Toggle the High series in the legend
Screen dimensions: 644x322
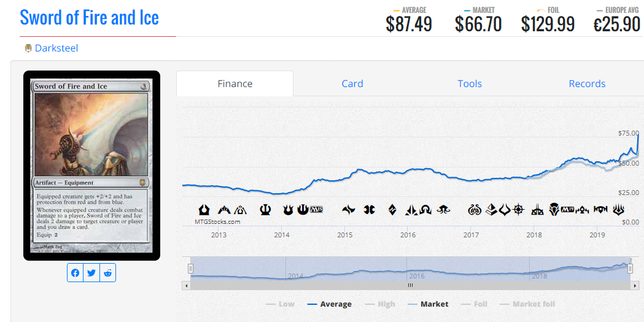pos(380,304)
